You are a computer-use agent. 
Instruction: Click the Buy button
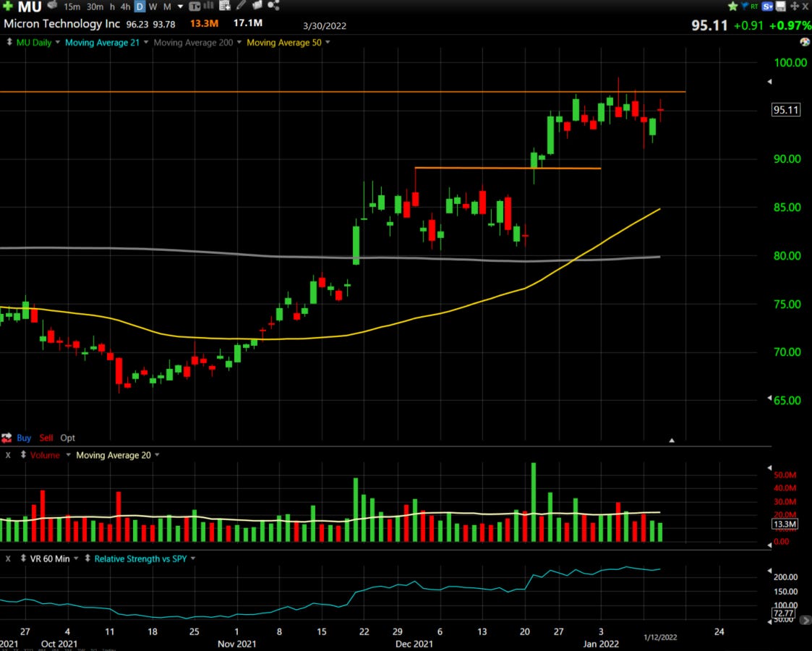[24, 438]
